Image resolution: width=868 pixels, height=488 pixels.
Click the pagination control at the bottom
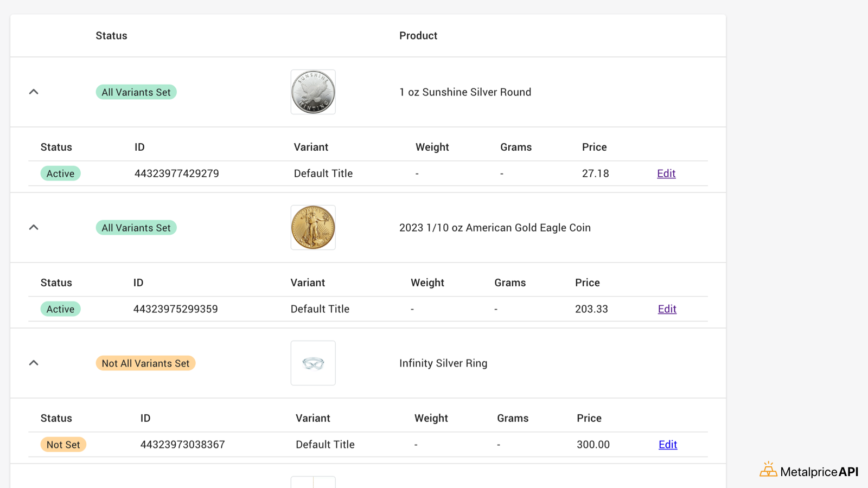314,483
